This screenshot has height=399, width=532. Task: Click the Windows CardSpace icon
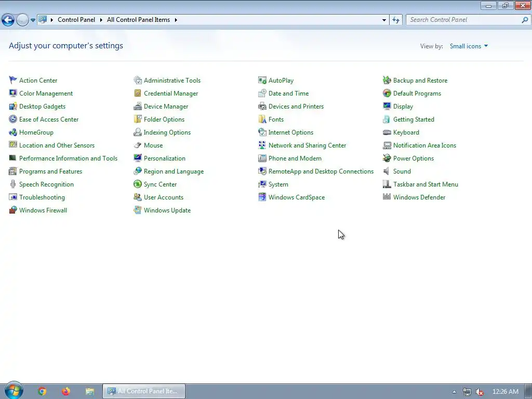[x=262, y=197]
